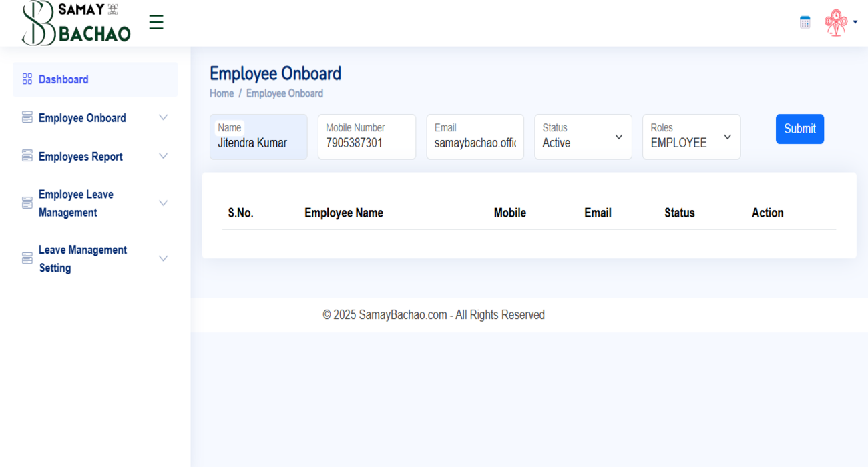Click the Leave Management Setting sidebar icon
The image size is (868, 467).
[27, 258]
